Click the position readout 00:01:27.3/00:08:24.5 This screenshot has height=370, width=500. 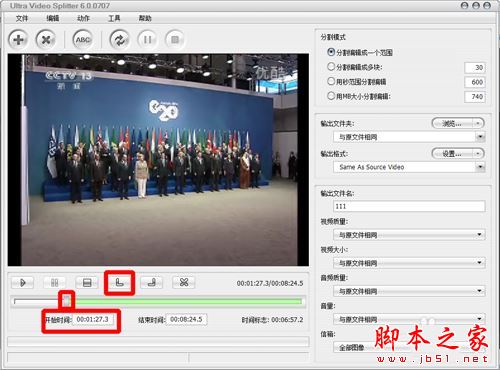click(x=270, y=283)
